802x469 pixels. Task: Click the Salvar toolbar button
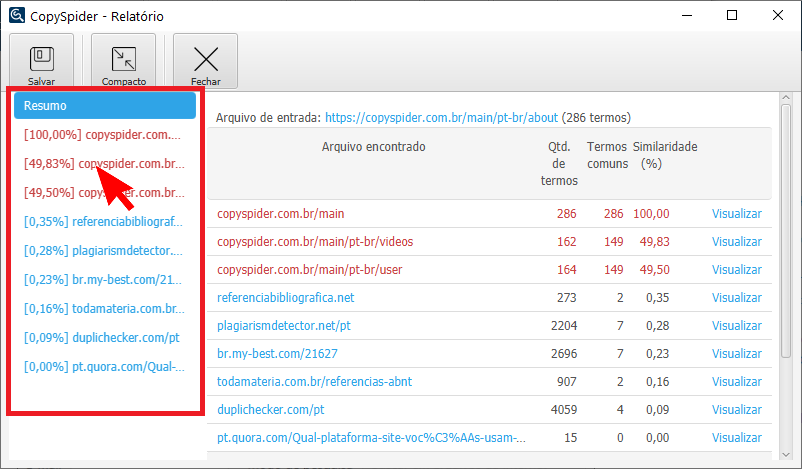[41, 61]
